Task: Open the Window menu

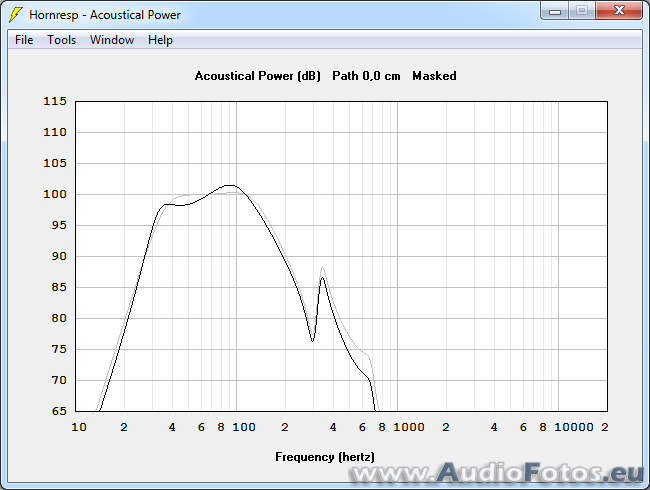Action: pos(112,40)
